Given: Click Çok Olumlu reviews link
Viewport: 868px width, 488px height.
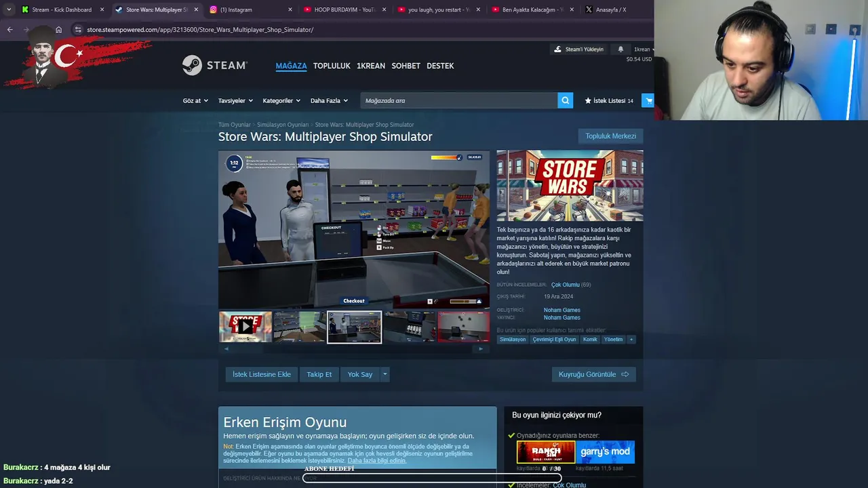Looking at the screenshot, I should pos(565,285).
